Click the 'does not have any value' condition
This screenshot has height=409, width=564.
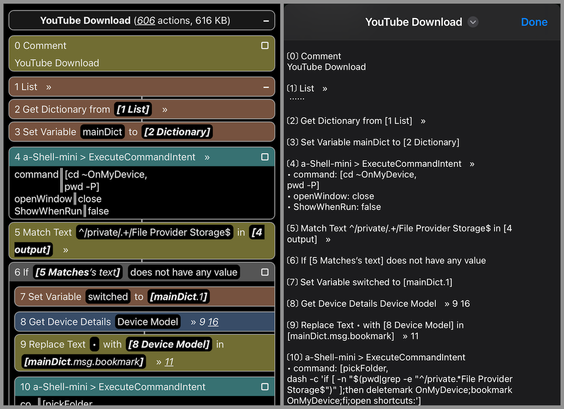[183, 272]
